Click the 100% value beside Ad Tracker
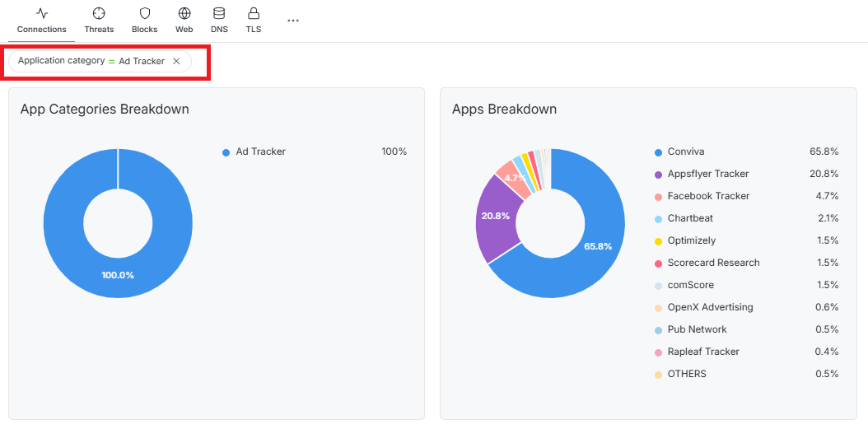 [394, 152]
